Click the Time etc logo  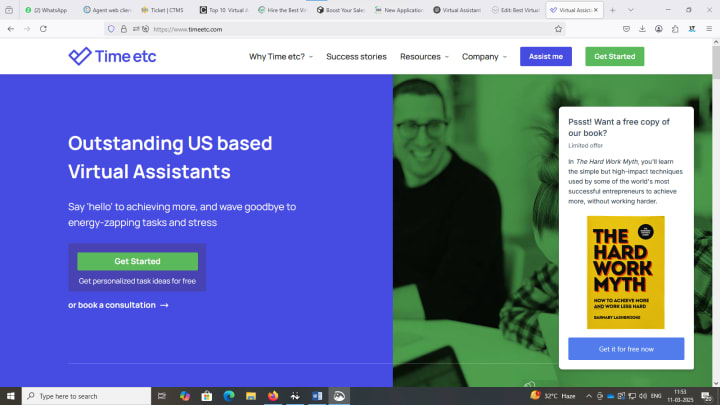[112, 56]
